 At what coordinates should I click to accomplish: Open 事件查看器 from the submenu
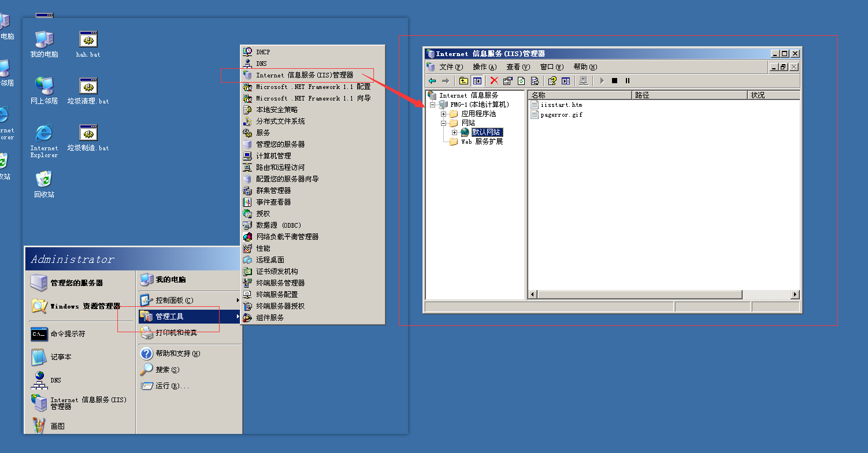[313, 202]
